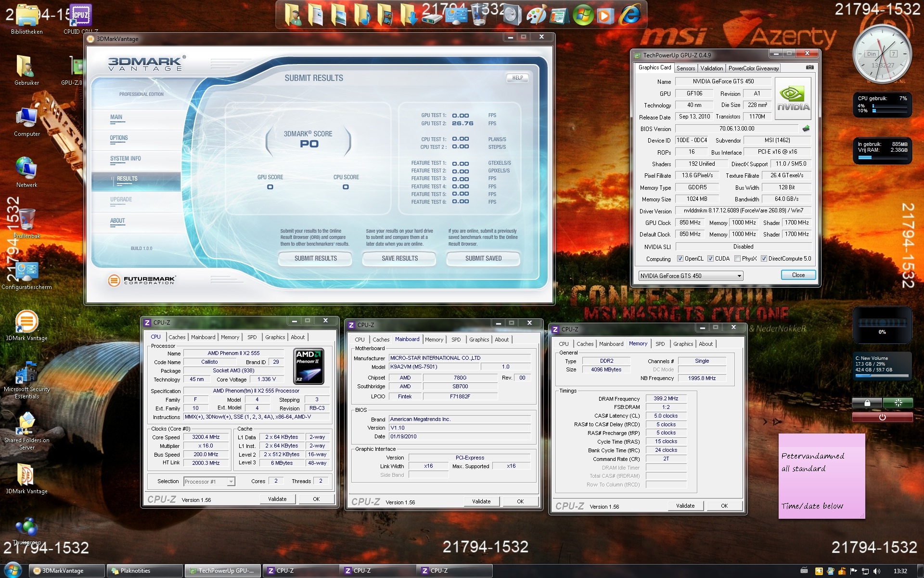Image resolution: width=924 pixels, height=578 pixels.
Task: Click the SUBMIT RESULTS button
Action: coord(315,259)
